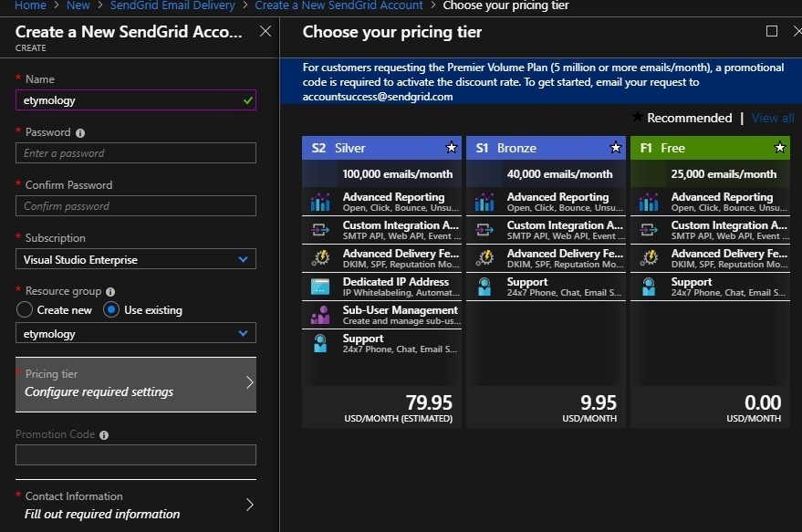Click the Resource group info icon

[110, 292]
